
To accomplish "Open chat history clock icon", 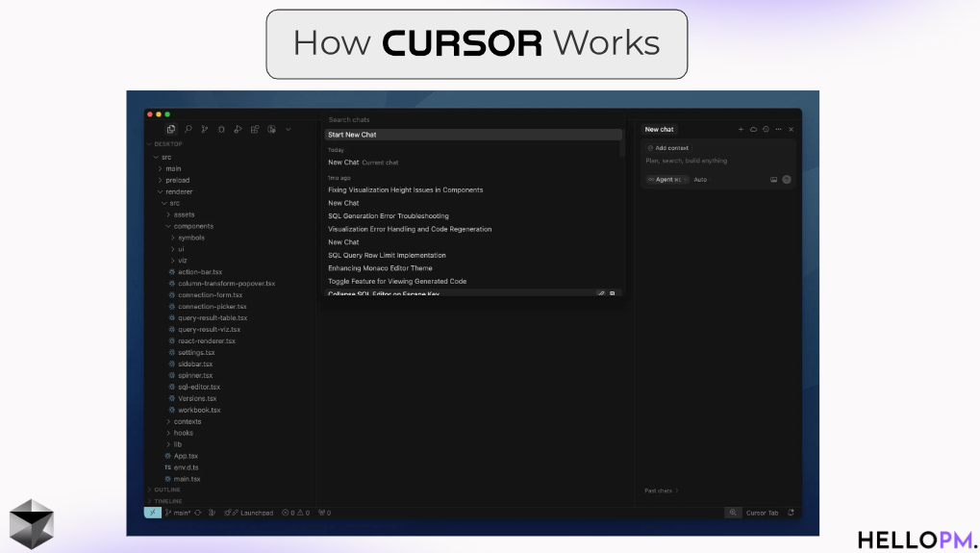I will tap(766, 129).
